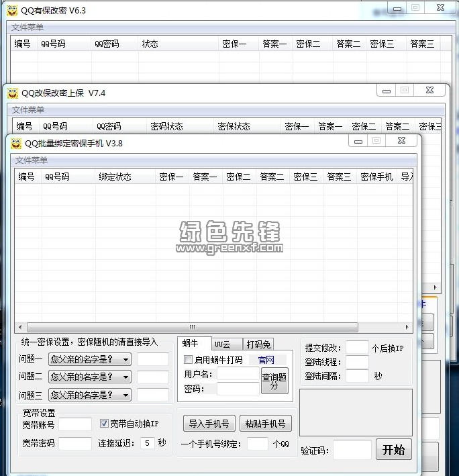Click the 答案二 column header in front window
Image resolution: width=459 pixels, height=476 pixels.
273,177
